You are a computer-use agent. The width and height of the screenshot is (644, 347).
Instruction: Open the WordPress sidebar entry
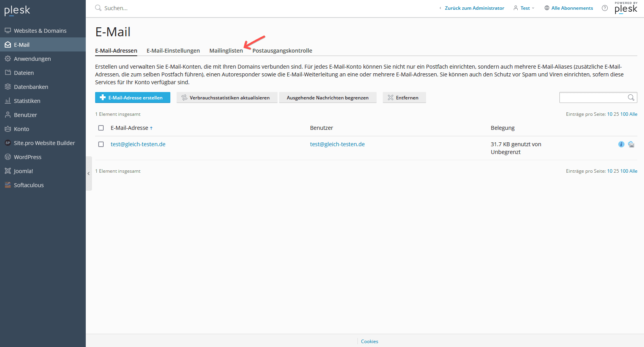(27, 157)
